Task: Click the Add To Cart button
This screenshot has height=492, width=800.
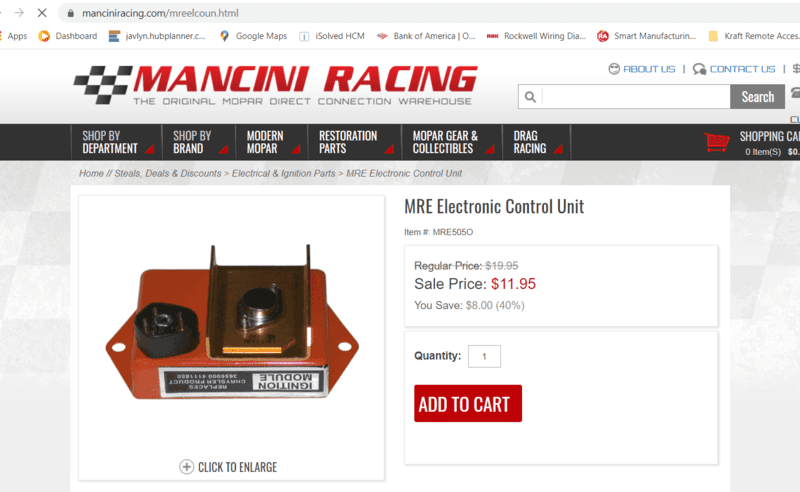Action: click(x=468, y=404)
